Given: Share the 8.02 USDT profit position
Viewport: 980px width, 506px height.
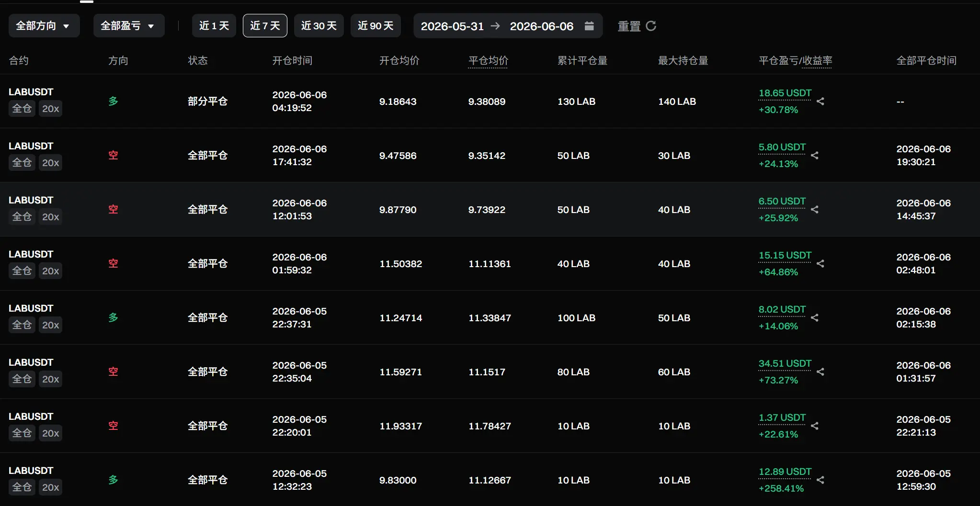Looking at the screenshot, I should (x=815, y=318).
